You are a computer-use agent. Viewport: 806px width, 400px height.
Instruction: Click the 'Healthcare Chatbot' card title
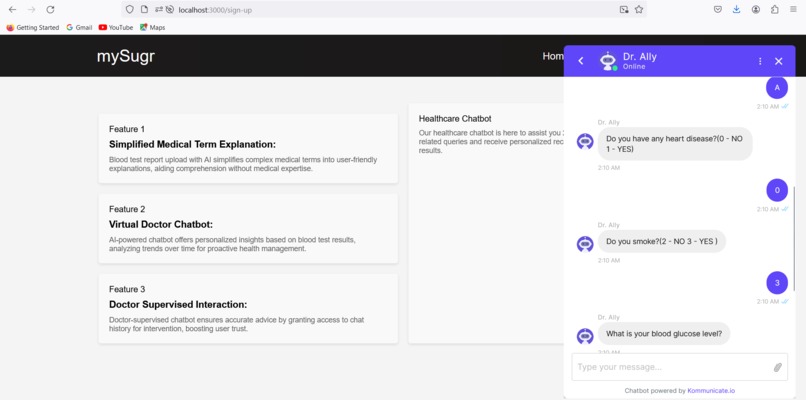455,119
